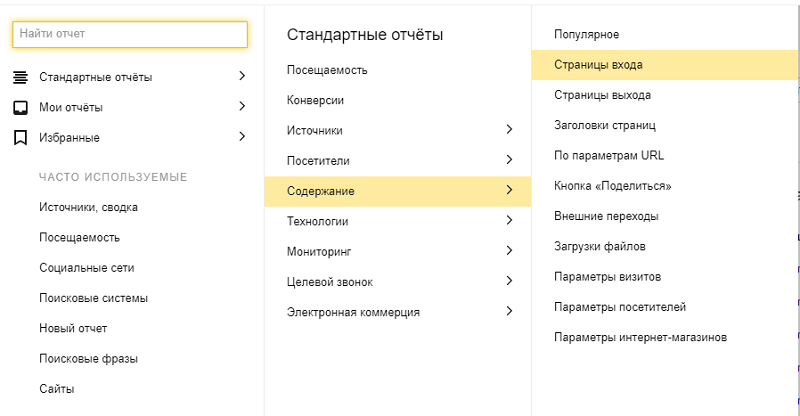Click the Избранные bookmark icon
Image resolution: width=800 pixels, height=416 pixels.
(x=19, y=137)
